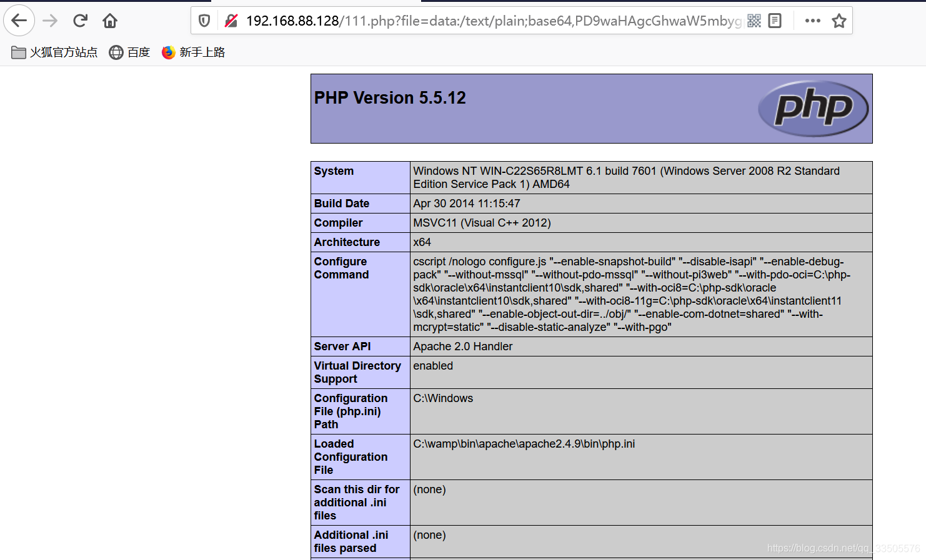Screen dimensions: 926x560
Task: Click the C:\wamp\bin\apache php.ini path
Action: 524,444
